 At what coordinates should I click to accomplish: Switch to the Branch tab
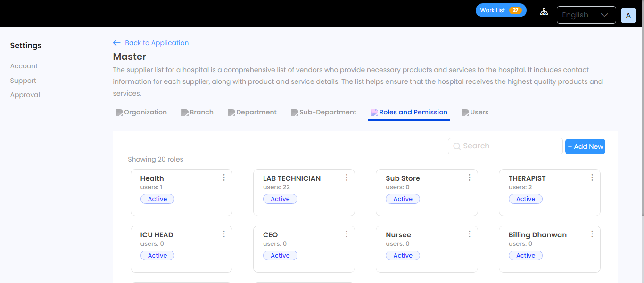(197, 113)
